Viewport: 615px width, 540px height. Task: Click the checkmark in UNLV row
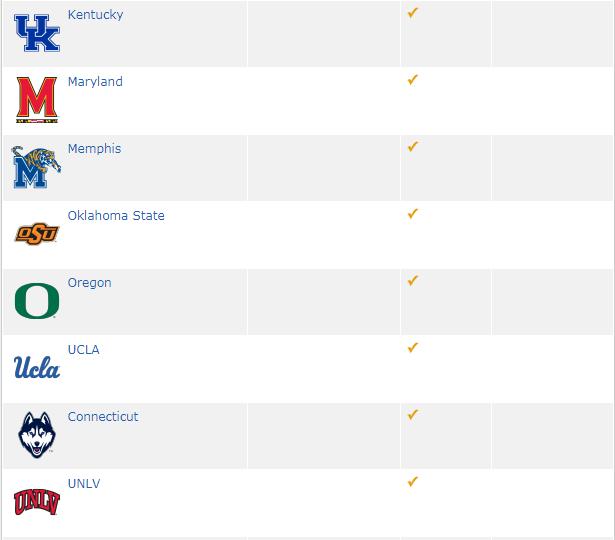click(x=413, y=482)
